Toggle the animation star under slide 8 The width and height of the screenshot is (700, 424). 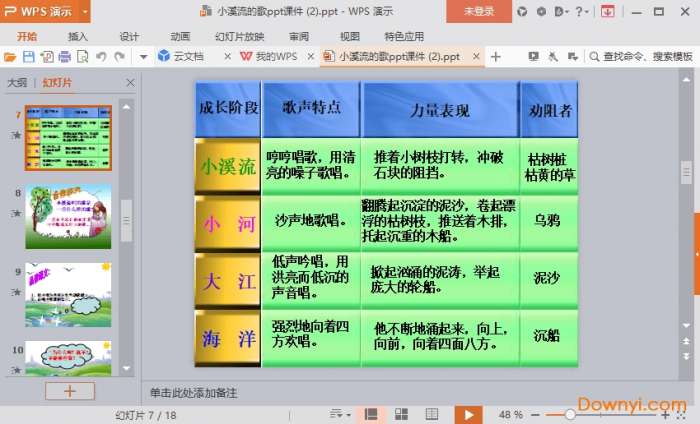(x=15, y=213)
